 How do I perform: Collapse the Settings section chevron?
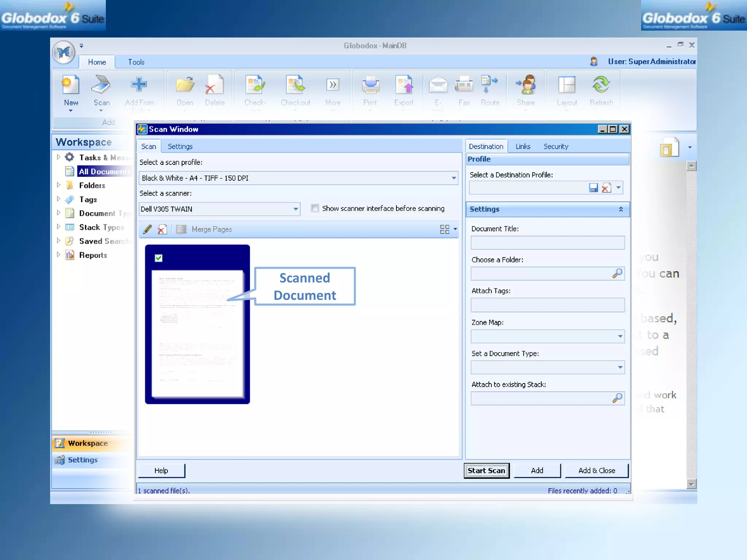tap(621, 209)
